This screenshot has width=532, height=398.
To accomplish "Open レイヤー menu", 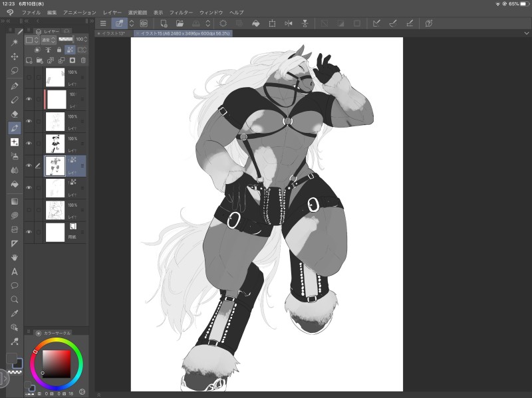I will (112, 13).
